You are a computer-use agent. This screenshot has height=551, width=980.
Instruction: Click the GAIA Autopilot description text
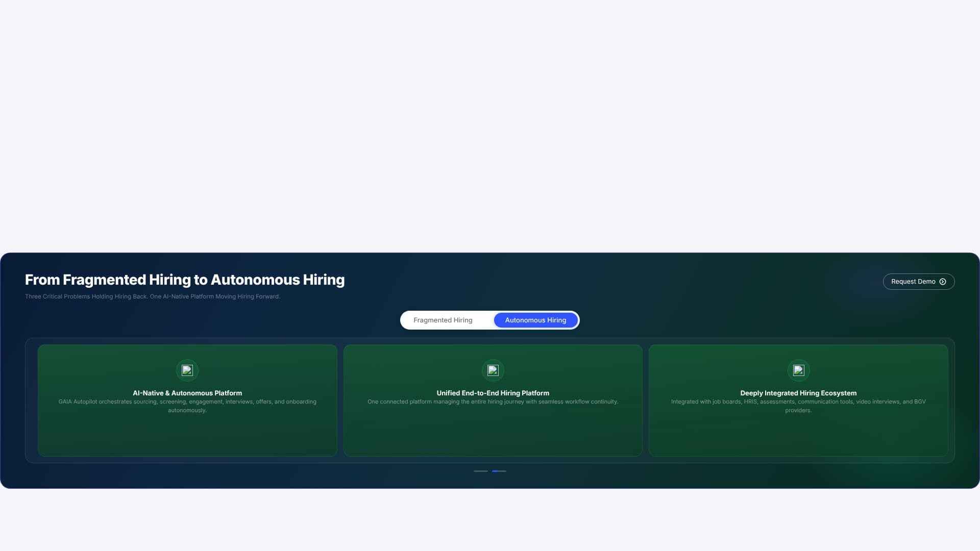(x=187, y=406)
